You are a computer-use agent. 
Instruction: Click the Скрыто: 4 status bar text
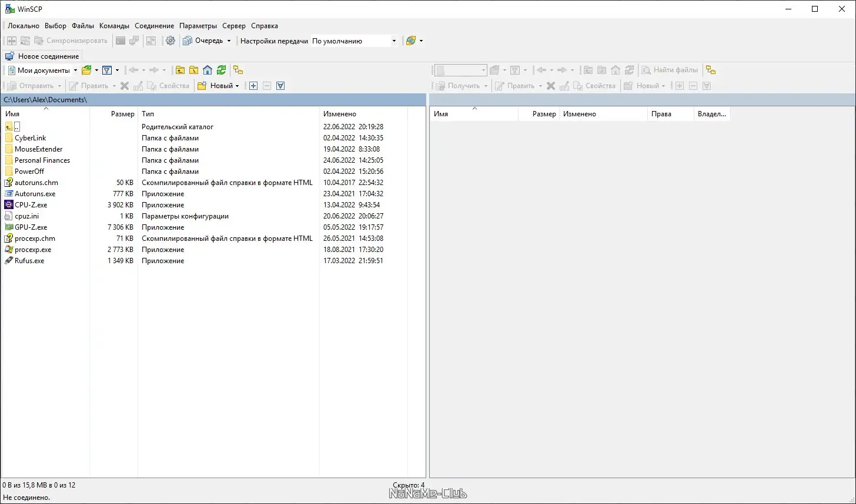(x=409, y=485)
